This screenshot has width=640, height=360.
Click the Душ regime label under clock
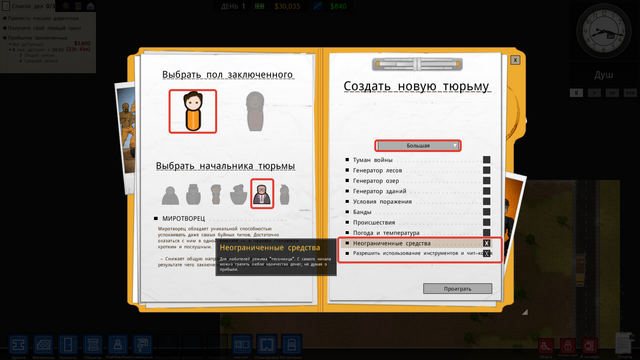click(x=603, y=75)
